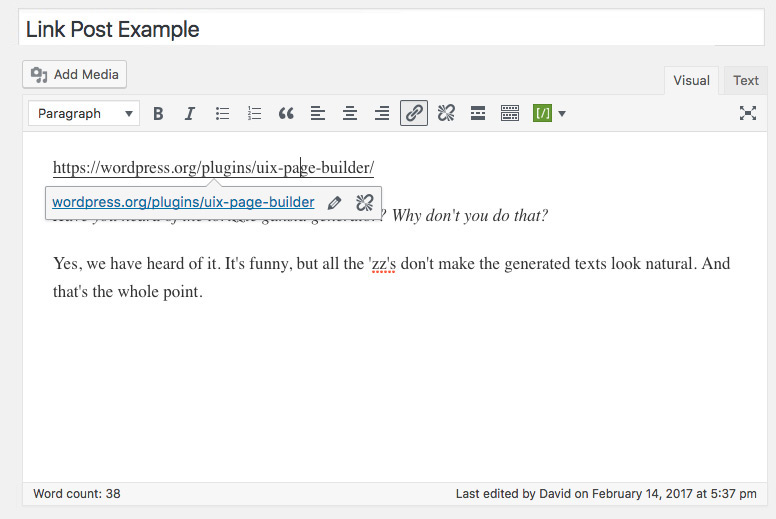The image size is (776, 519).
Task: Insert a numbered list
Action: coord(254,114)
